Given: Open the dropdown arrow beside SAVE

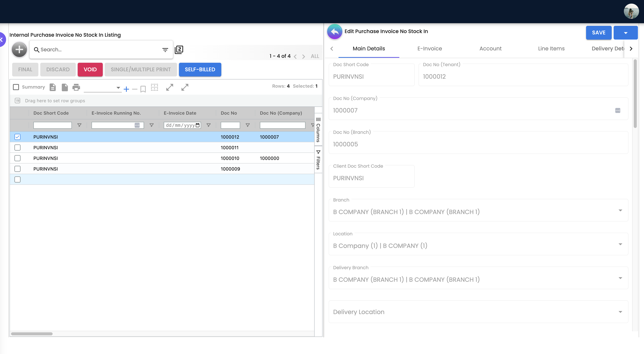Looking at the screenshot, I should 626,33.
